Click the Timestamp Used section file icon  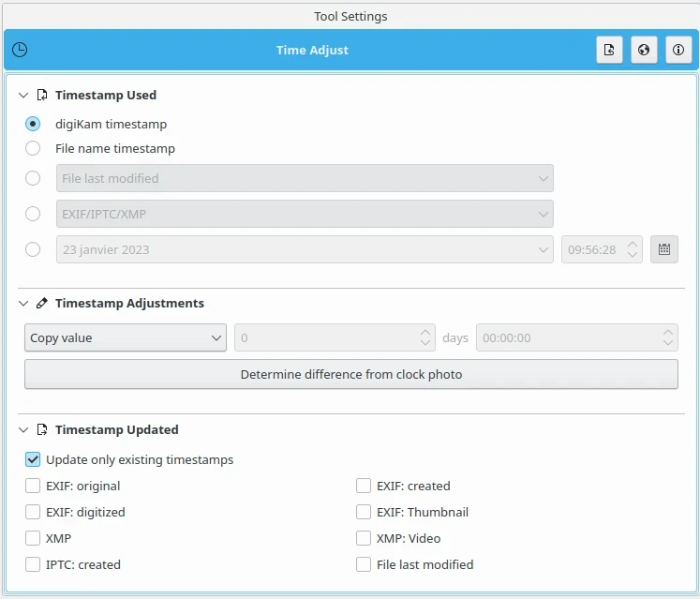click(x=42, y=95)
